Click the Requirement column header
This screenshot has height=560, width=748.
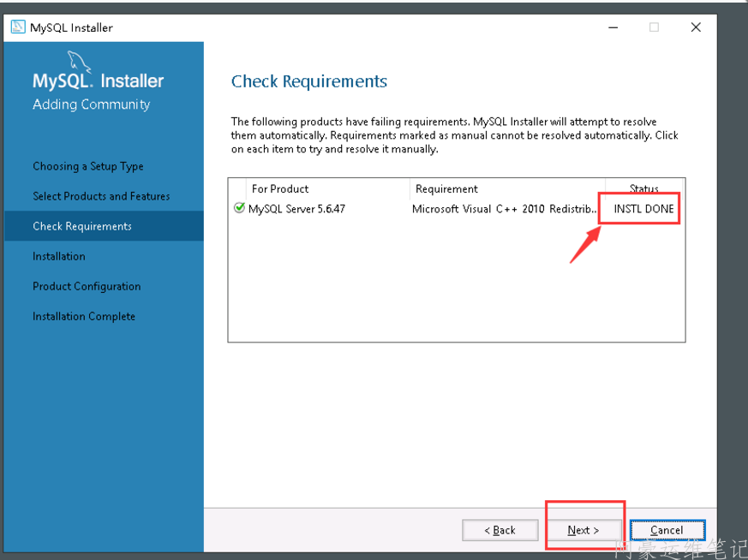pos(446,188)
